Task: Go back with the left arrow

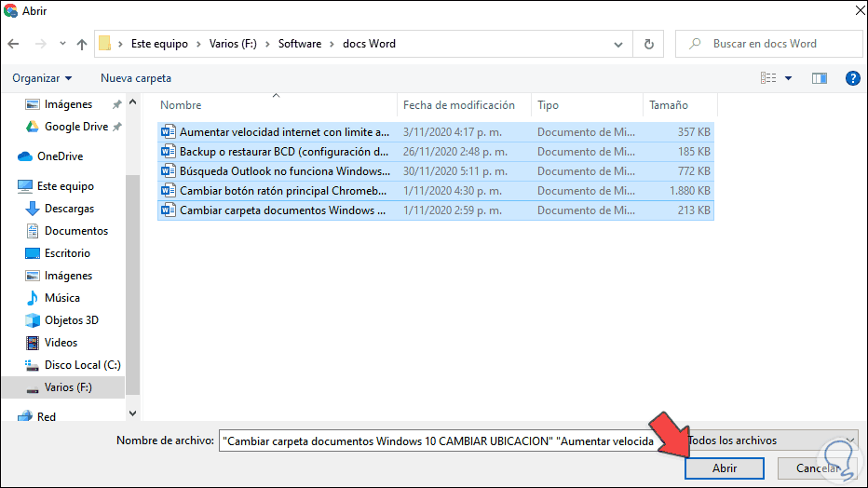Action: (x=14, y=44)
